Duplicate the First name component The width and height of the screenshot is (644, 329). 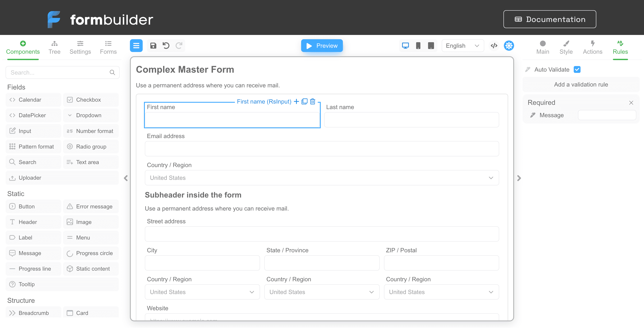(x=304, y=102)
